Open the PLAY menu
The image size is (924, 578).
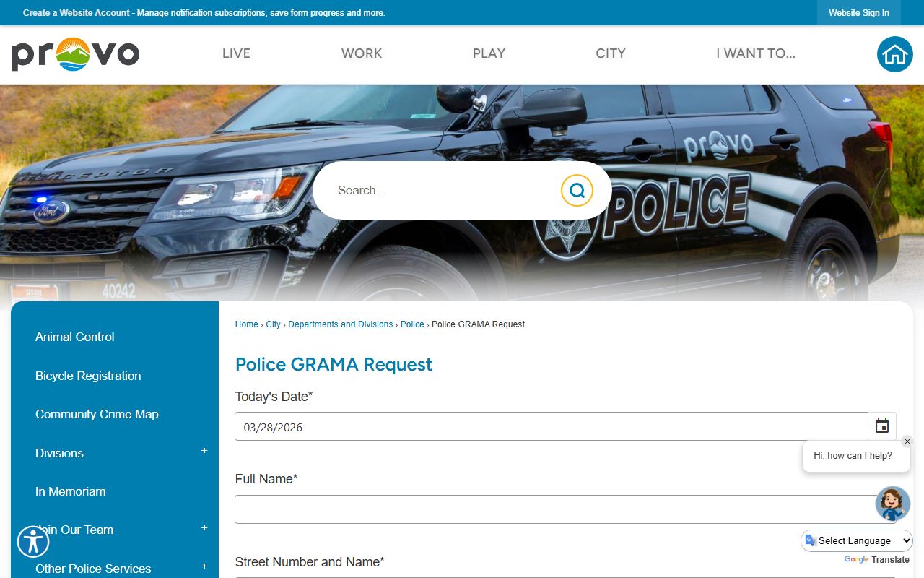click(x=489, y=53)
